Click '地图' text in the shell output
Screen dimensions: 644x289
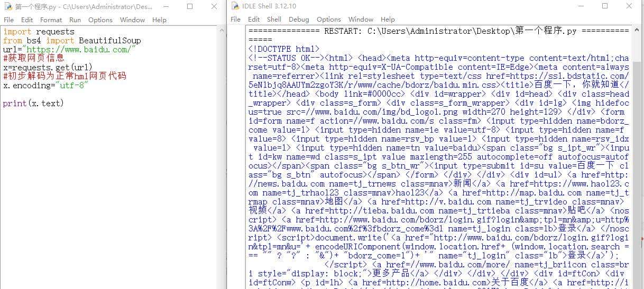[x=333, y=201]
